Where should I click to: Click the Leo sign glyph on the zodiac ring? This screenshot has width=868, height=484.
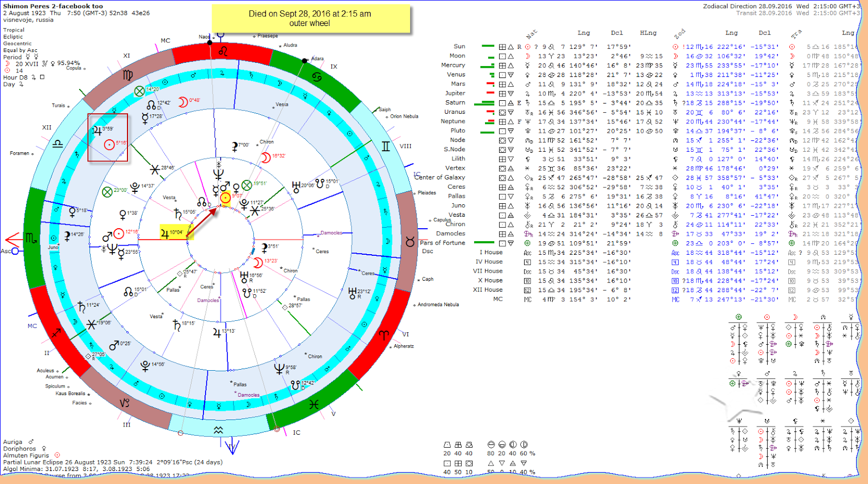pyautogui.click(x=223, y=51)
